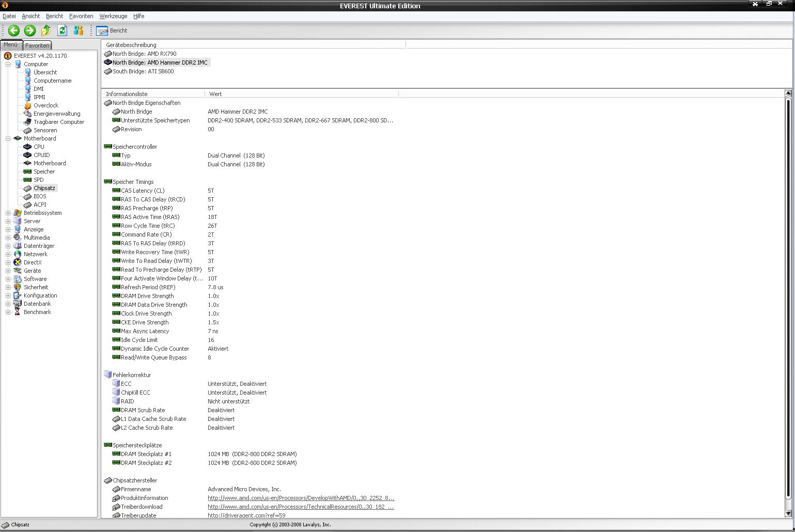This screenshot has height=532, width=795.
Task: Select the Übersicht item icon in tree
Action: [x=28, y=72]
